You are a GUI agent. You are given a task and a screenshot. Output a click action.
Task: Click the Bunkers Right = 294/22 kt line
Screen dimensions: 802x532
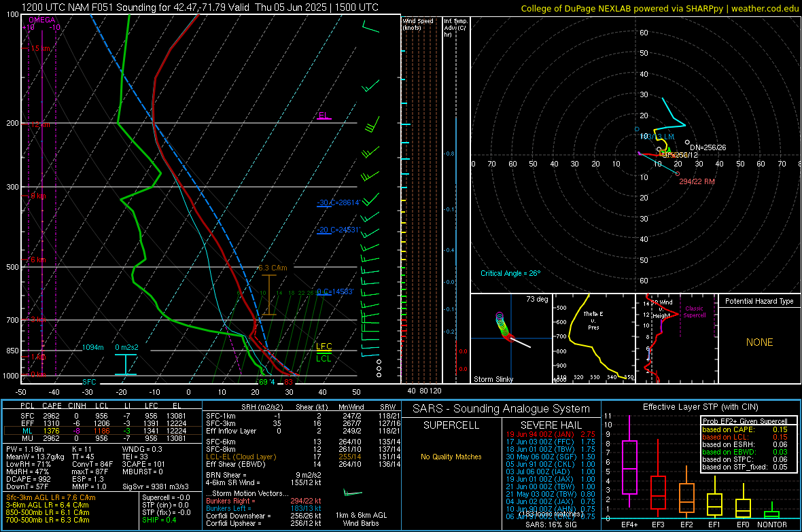(264, 501)
